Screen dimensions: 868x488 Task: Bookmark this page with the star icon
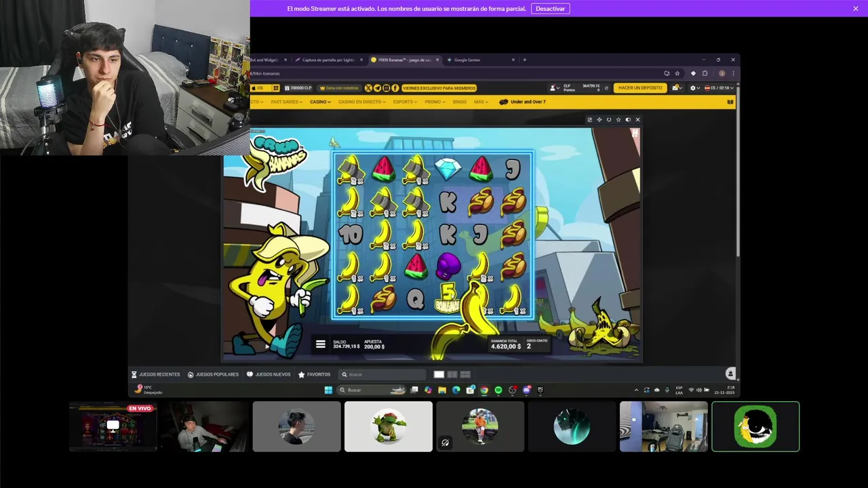click(x=677, y=73)
